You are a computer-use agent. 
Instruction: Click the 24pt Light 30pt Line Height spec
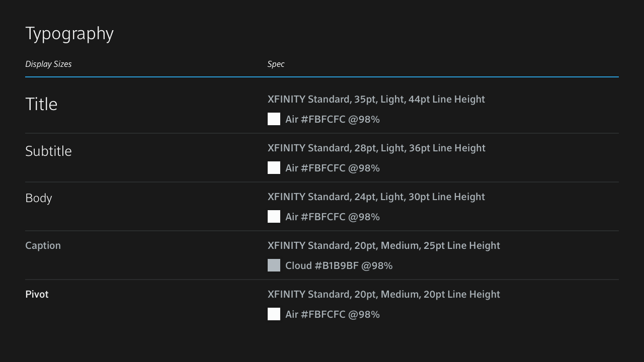tap(376, 197)
